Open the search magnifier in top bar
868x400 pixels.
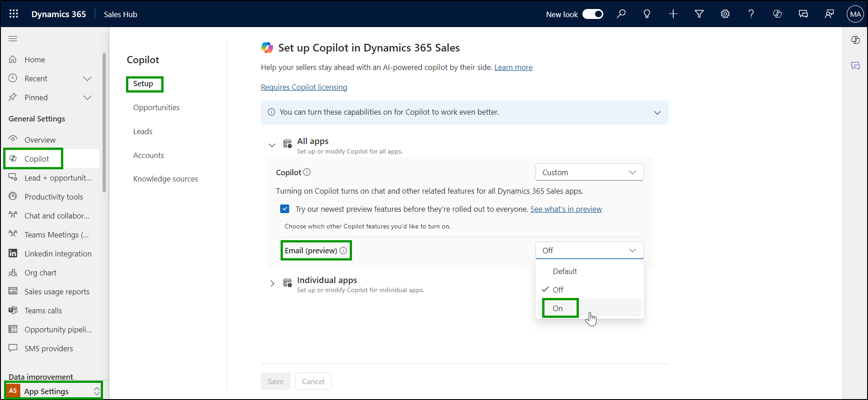coord(621,14)
